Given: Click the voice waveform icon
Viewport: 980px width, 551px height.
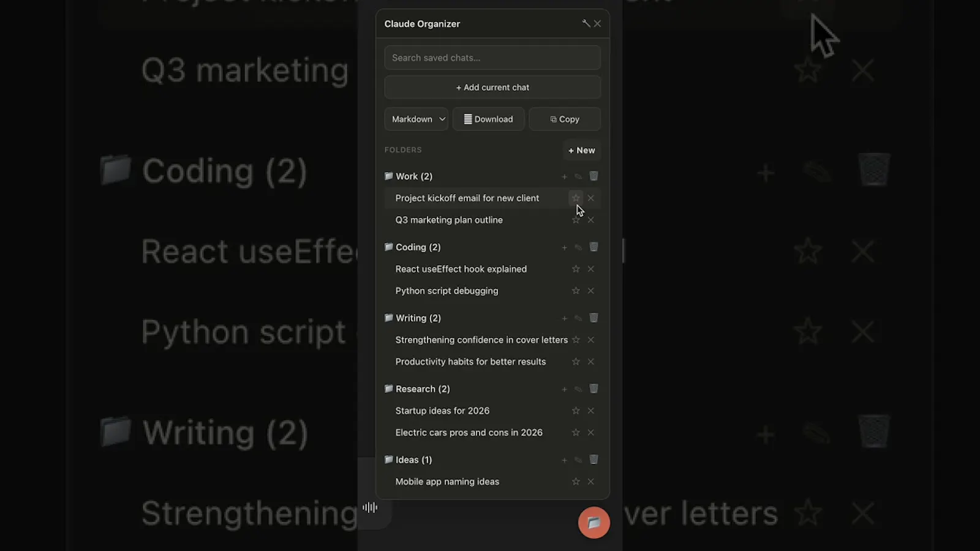Looking at the screenshot, I should click(x=370, y=508).
